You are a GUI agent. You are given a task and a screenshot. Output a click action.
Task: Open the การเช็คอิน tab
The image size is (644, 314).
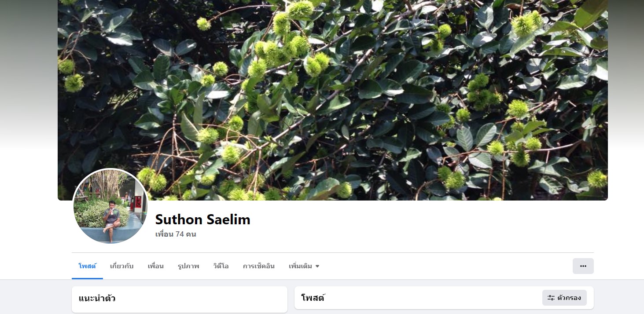pos(259,266)
